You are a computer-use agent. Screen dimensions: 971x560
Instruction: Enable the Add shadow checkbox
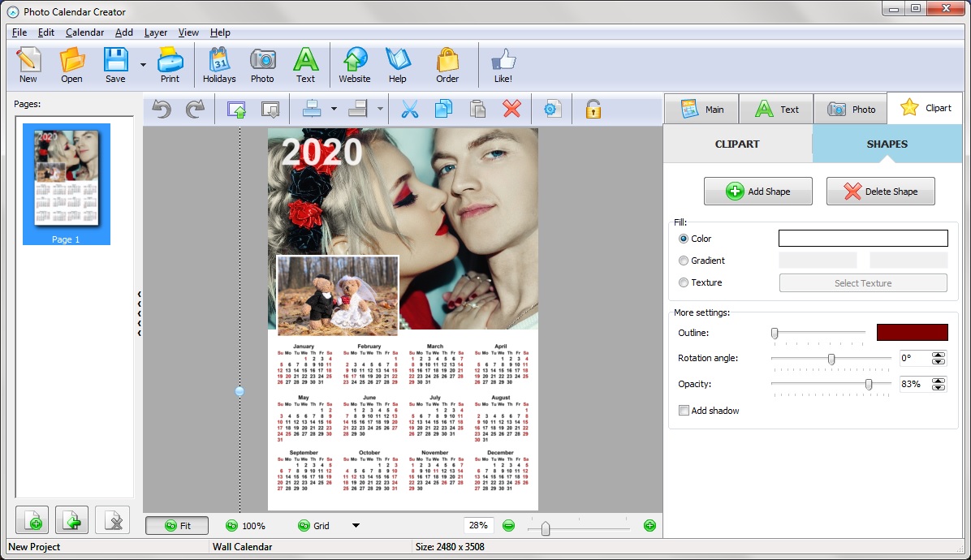tap(684, 410)
